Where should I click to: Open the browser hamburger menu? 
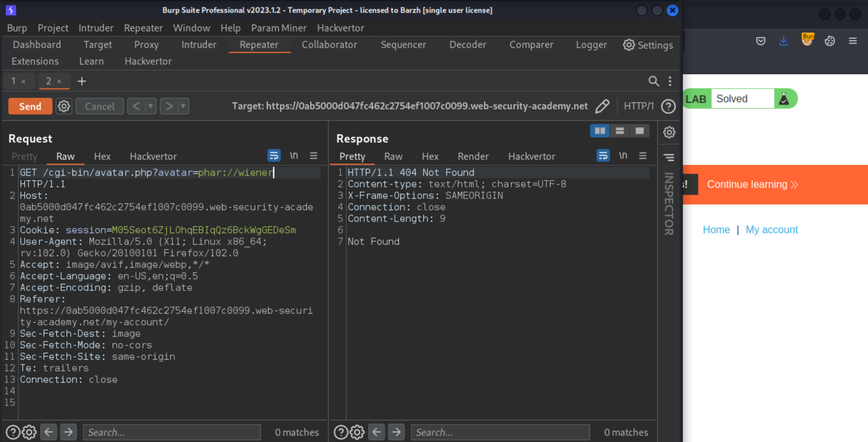click(853, 41)
